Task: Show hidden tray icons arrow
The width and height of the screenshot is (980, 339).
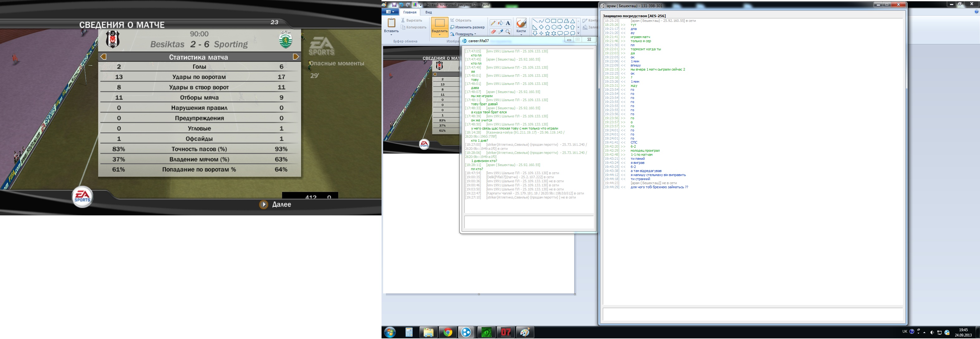Action: [x=925, y=332]
